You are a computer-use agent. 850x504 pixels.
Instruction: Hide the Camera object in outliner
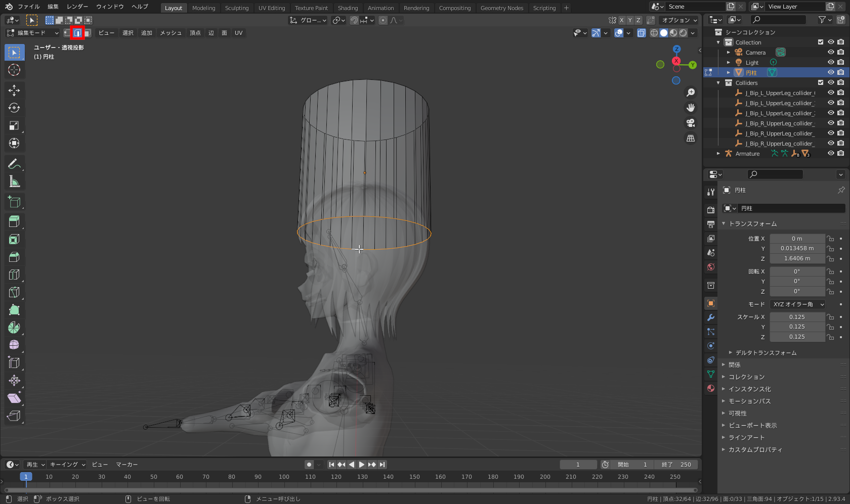point(831,53)
